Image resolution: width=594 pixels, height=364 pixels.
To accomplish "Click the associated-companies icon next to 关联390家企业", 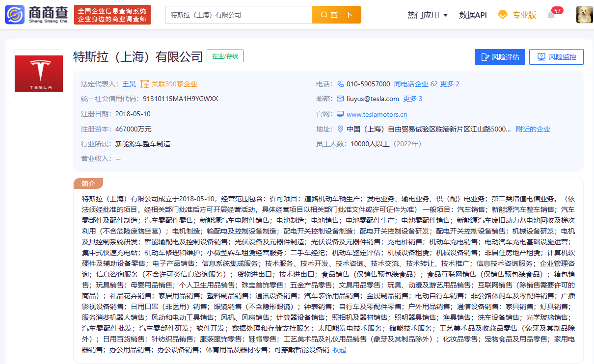I will coord(144,84).
